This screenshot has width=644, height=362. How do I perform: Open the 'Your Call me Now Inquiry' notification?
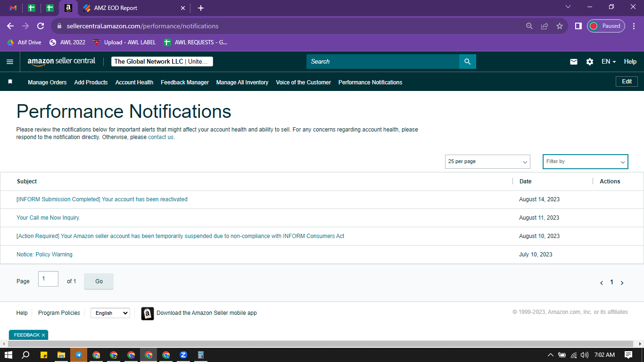point(48,218)
